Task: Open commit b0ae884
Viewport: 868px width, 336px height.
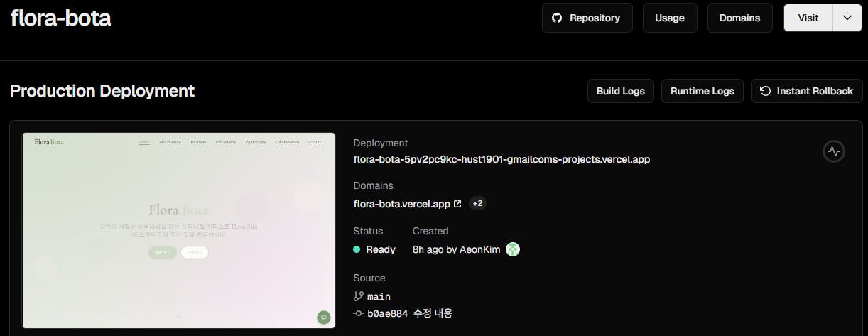Action: pyautogui.click(x=387, y=313)
